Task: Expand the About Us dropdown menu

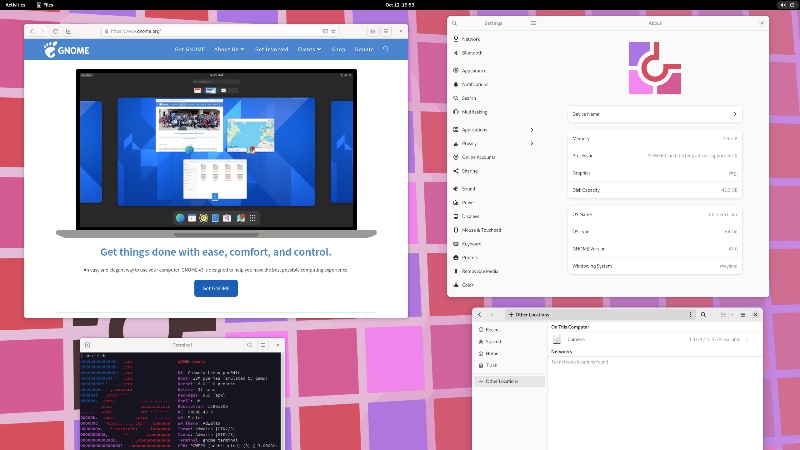Action: (x=229, y=49)
